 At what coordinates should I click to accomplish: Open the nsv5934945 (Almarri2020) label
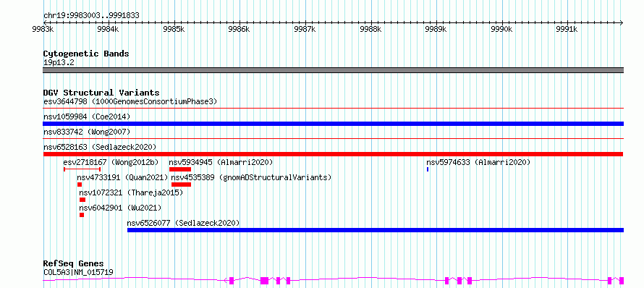[x=221, y=162]
